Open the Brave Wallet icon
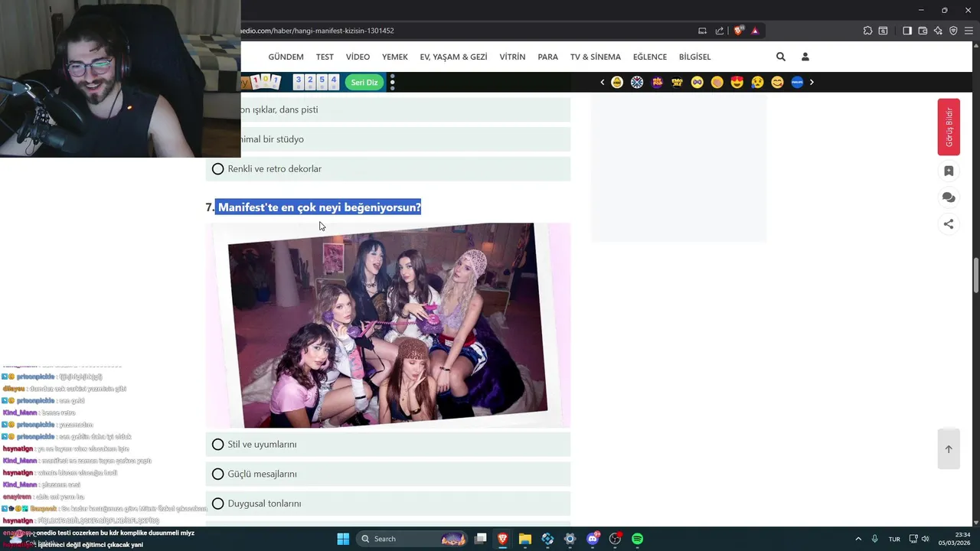 (x=923, y=31)
